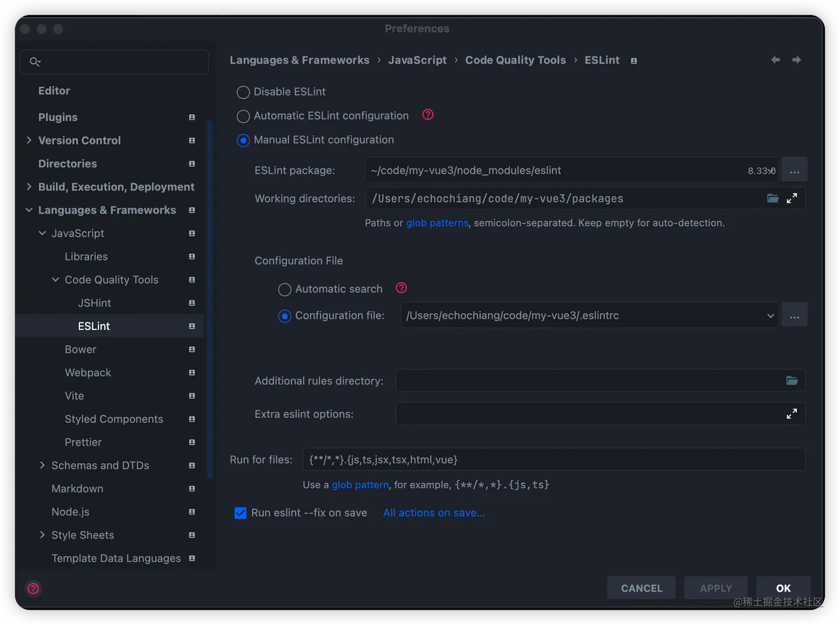Click the project icon on the Prettier row
This screenshot has width=840, height=625.
(192, 442)
